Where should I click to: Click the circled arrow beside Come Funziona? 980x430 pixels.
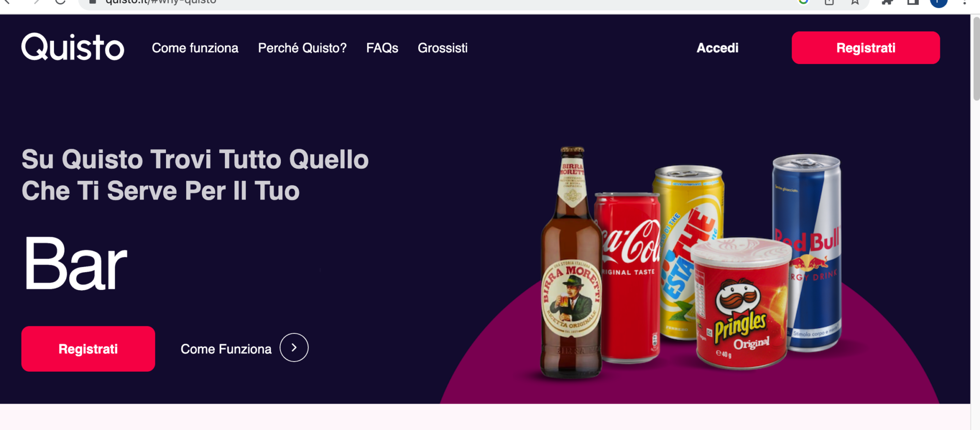pos(294,348)
